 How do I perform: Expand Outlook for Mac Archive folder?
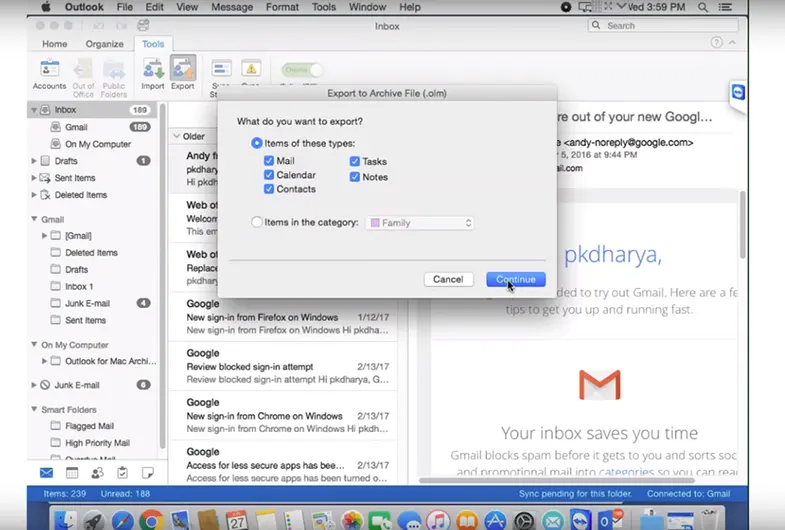pyautogui.click(x=45, y=361)
